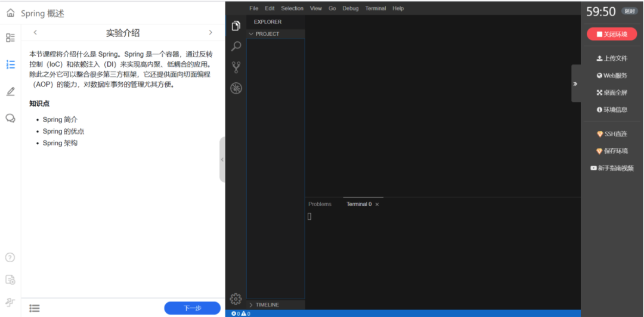Expand the TIMELINE section
The height and width of the screenshot is (317, 644).
click(275, 305)
